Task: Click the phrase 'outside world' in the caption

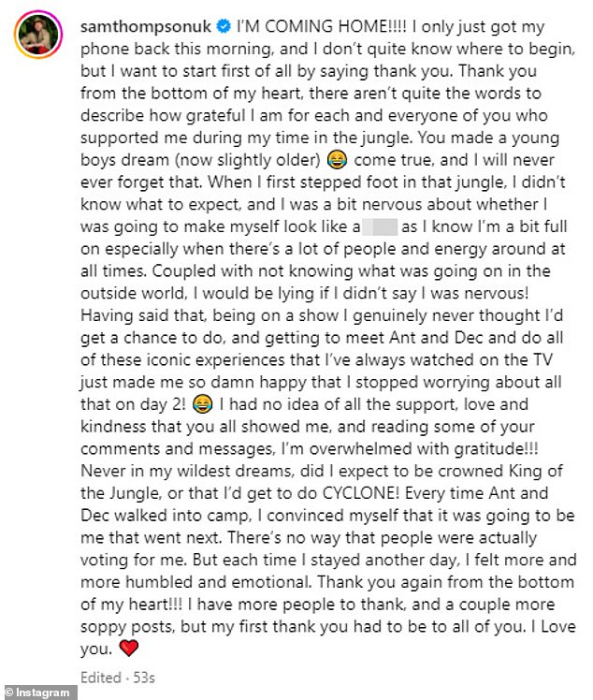Action: click(x=132, y=293)
